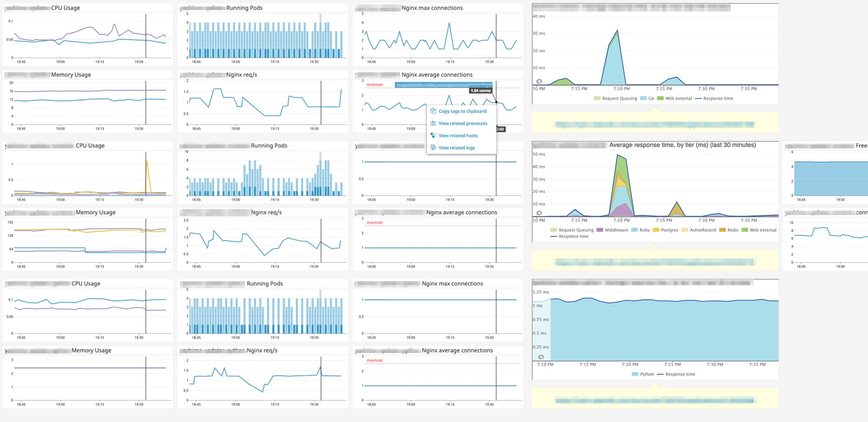Click the 1.54 conns tooltip value label
Image resolution: width=868 pixels, height=422 pixels.
[x=481, y=91]
